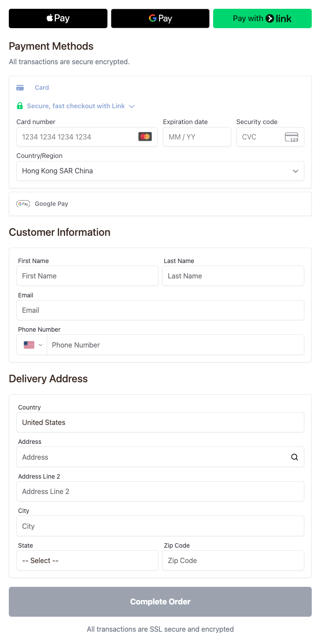Image resolution: width=321 pixels, height=644 pixels.
Task: Click the Mastercard icon in the card number field
Action: point(145,137)
